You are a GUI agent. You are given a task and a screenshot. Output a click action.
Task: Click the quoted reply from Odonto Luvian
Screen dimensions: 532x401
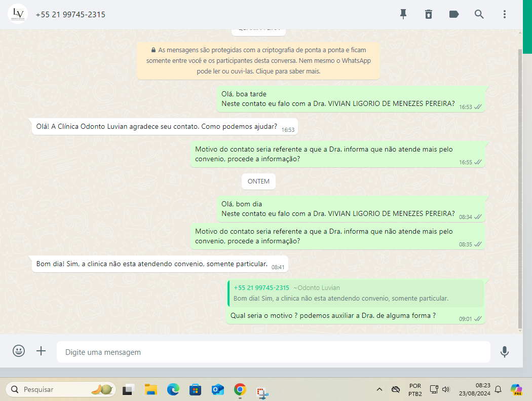click(356, 293)
